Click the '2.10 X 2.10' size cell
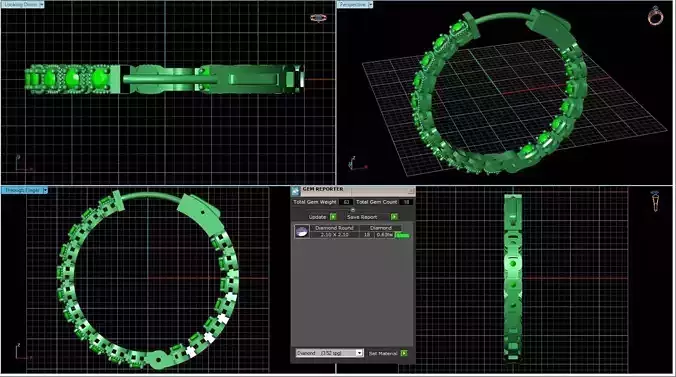Image resolution: width=676 pixels, height=377 pixels. click(x=334, y=235)
